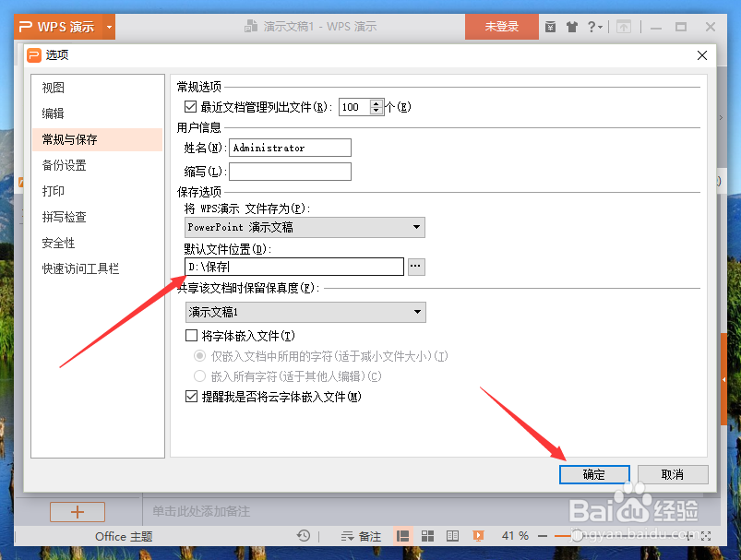The image size is (741, 560).
Task: Click the collapse ribbon upload icon in title bar
Action: [623, 27]
